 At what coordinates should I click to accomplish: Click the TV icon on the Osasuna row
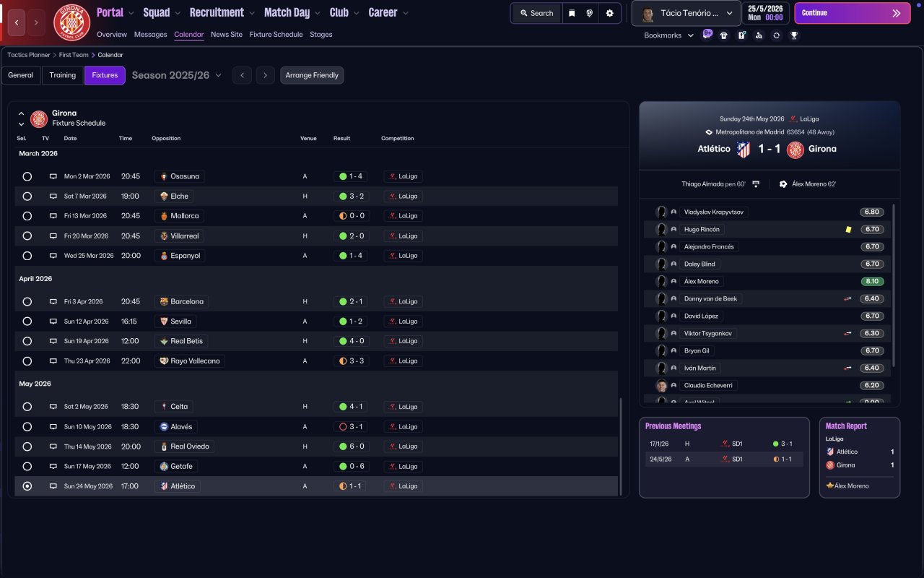pos(53,176)
